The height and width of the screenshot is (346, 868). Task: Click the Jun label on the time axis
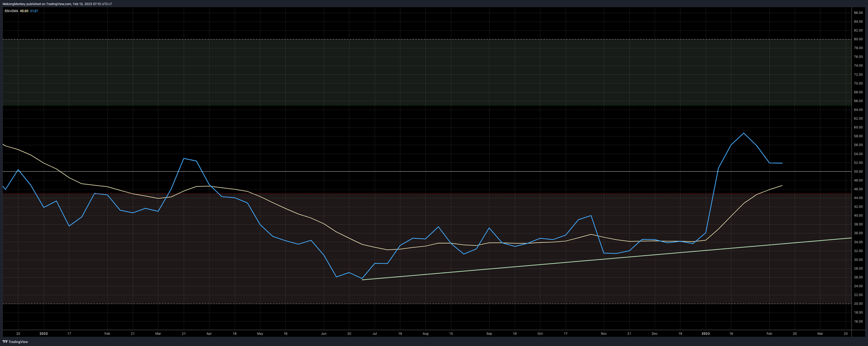coord(323,334)
